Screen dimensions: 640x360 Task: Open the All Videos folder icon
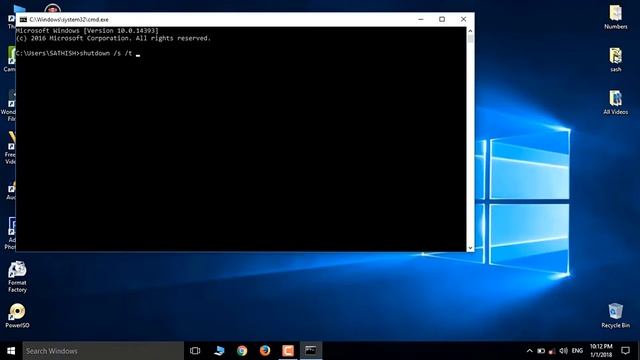click(616, 102)
